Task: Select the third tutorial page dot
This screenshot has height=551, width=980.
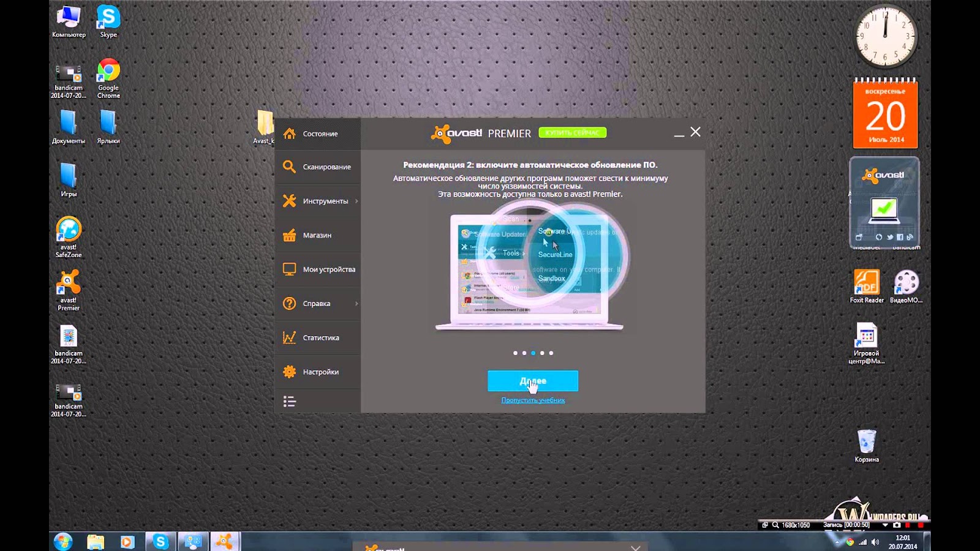Action: 533,353
